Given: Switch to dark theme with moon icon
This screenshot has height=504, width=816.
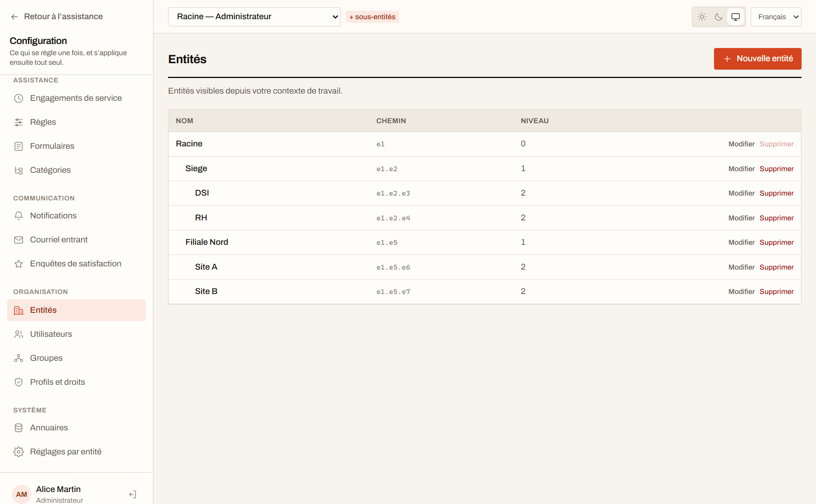Looking at the screenshot, I should [x=719, y=17].
